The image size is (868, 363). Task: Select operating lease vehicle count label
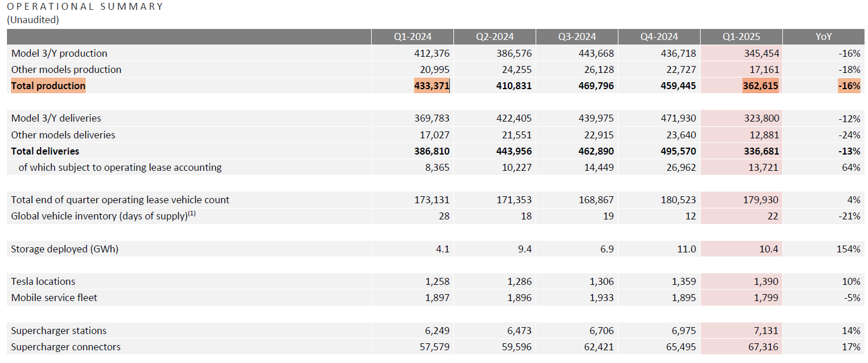(120, 200)
